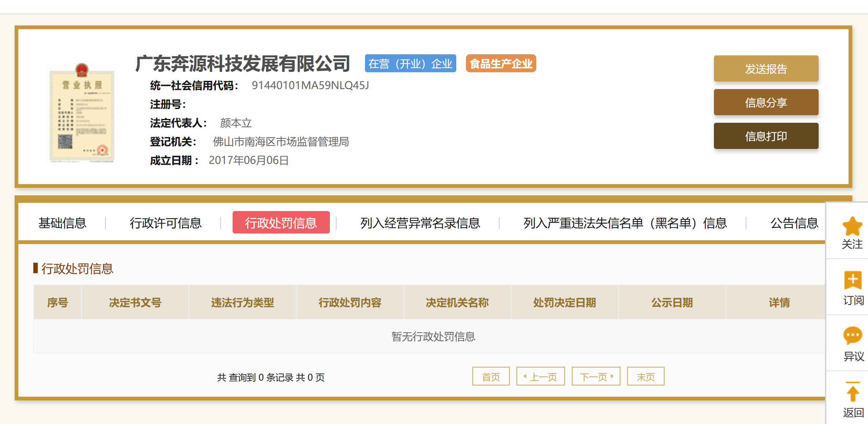The height and width of the screenshot is (424, 868).
Task: Click the 行政处罚内容 column header
Action: [x=350, y=302]
